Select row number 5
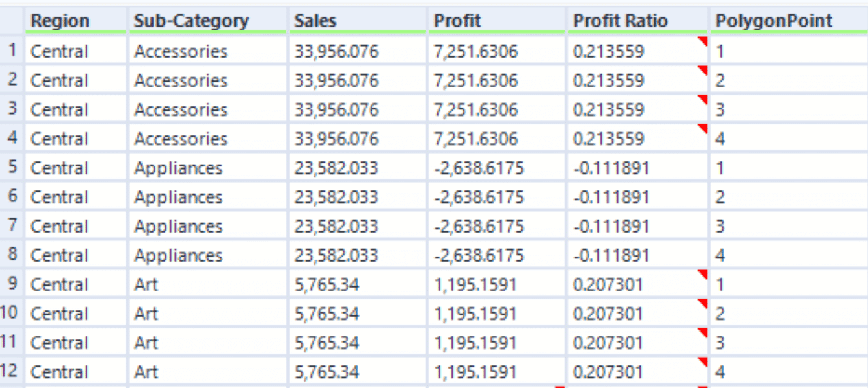868x388 pixels. [12, 168]
